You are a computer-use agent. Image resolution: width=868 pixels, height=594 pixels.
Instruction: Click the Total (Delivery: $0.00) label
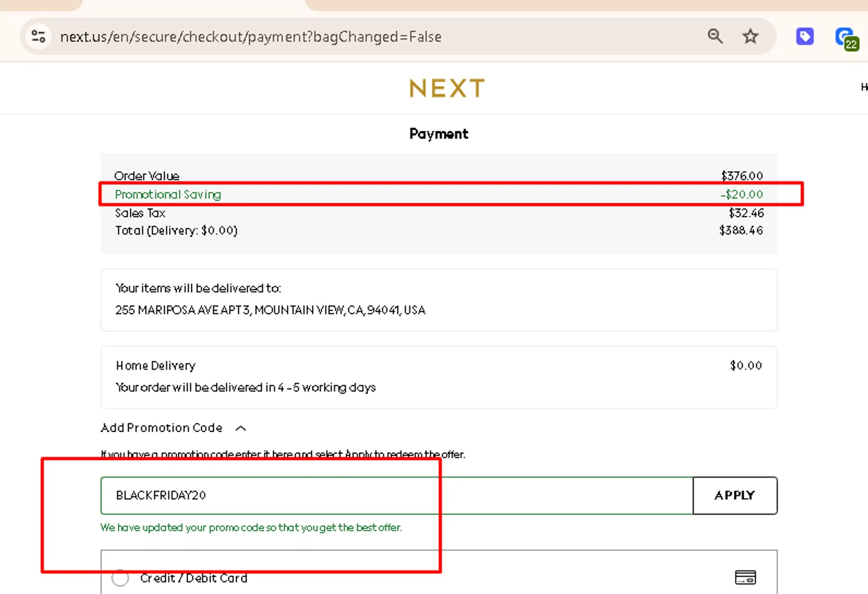176,230
